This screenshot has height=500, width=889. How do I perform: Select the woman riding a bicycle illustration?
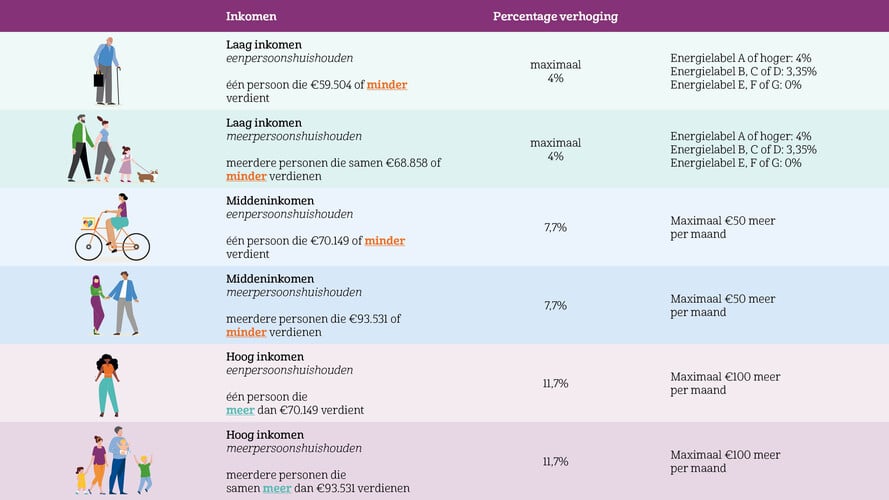pyautogui.click(x=112, y=228)
